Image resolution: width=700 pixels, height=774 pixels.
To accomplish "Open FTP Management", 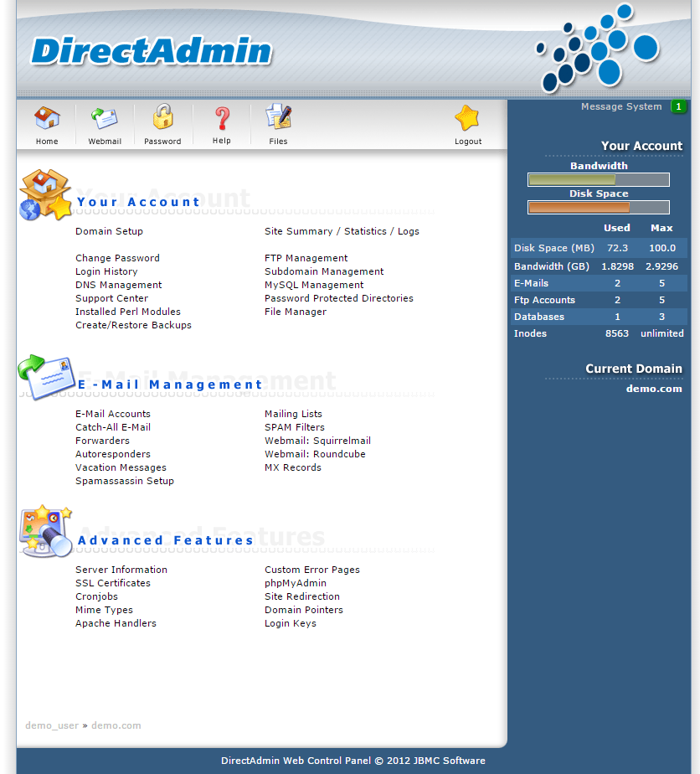I will [306, 258].
